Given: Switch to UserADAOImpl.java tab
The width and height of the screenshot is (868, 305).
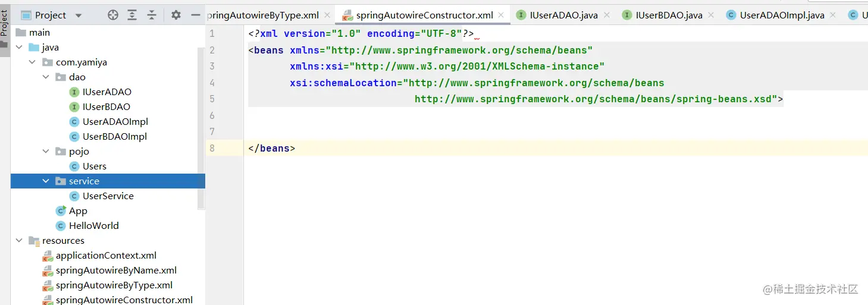Looking at the screenshot, I should click(782, 15).
